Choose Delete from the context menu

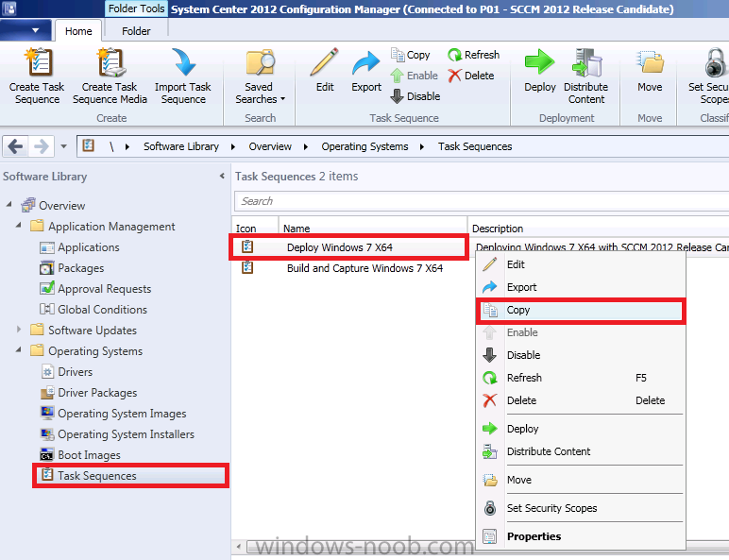(580, 400)
